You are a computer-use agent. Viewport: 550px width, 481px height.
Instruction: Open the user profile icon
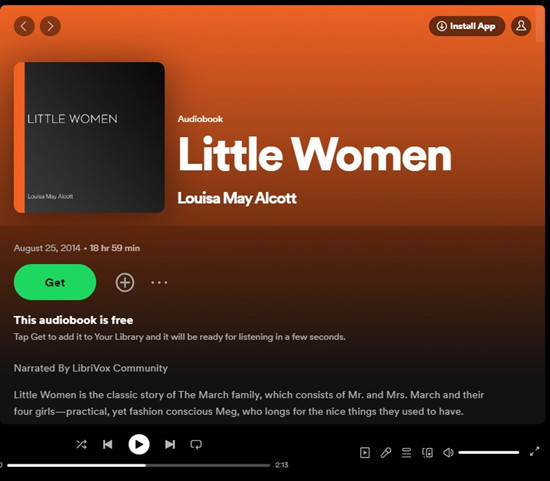[521, 26]
